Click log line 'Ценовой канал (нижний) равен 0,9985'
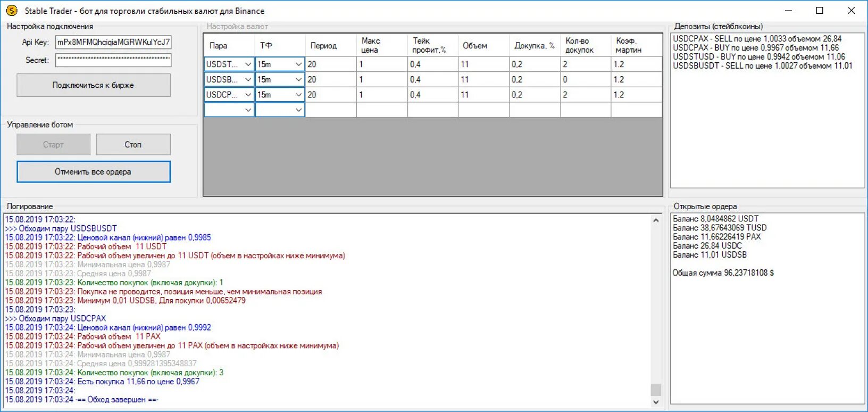The width and height of the screenshot is (868, 412). 108,237
